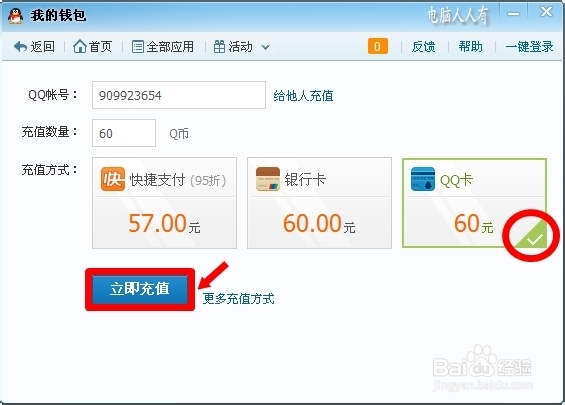Open the 活动 activities menu
The width and height of the screenshot is (565, 405).
click(x=233, y=47)
